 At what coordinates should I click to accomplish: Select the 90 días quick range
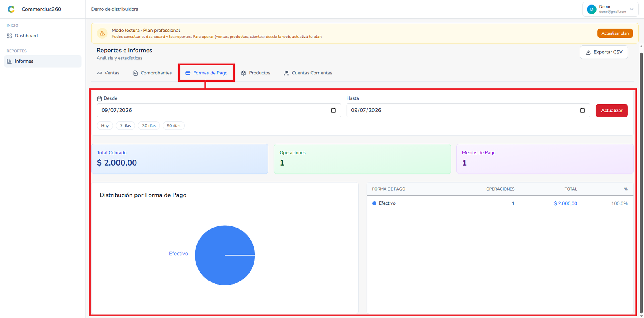pos(174,125)
